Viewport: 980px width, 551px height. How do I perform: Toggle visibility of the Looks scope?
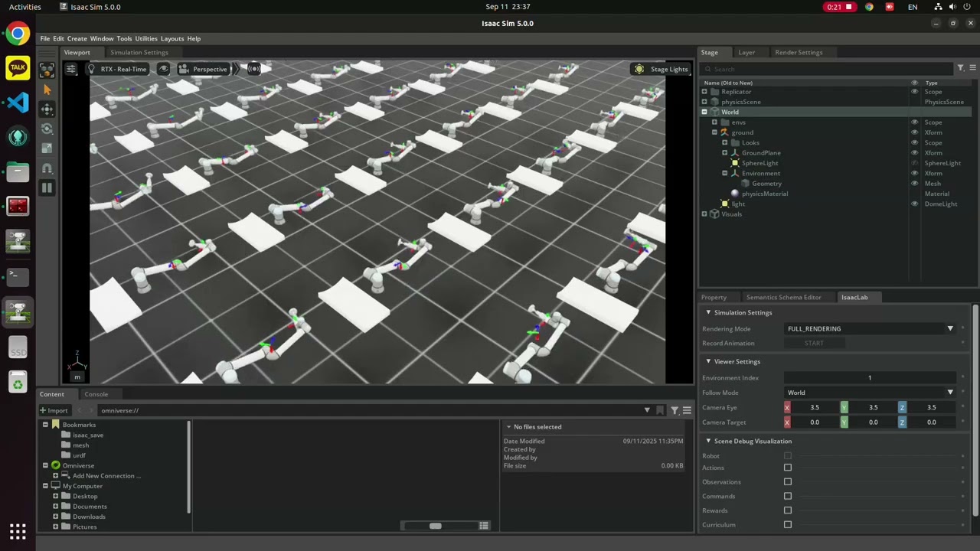[x=914, y=142]
